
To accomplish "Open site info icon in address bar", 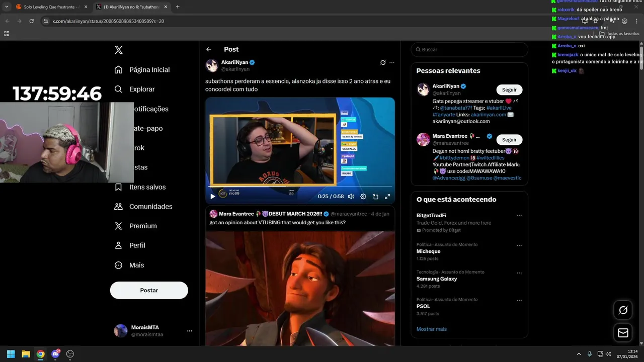I will pos(46,21).
